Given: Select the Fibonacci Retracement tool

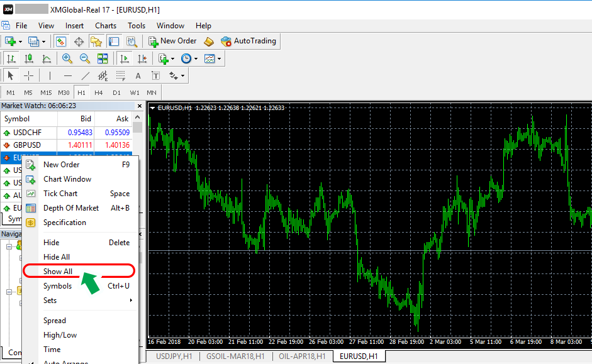Looking at the screenshot, I should click(120, 76).
